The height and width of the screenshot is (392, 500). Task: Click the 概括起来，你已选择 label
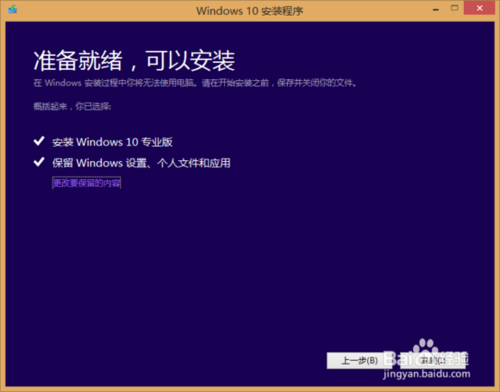72,106
